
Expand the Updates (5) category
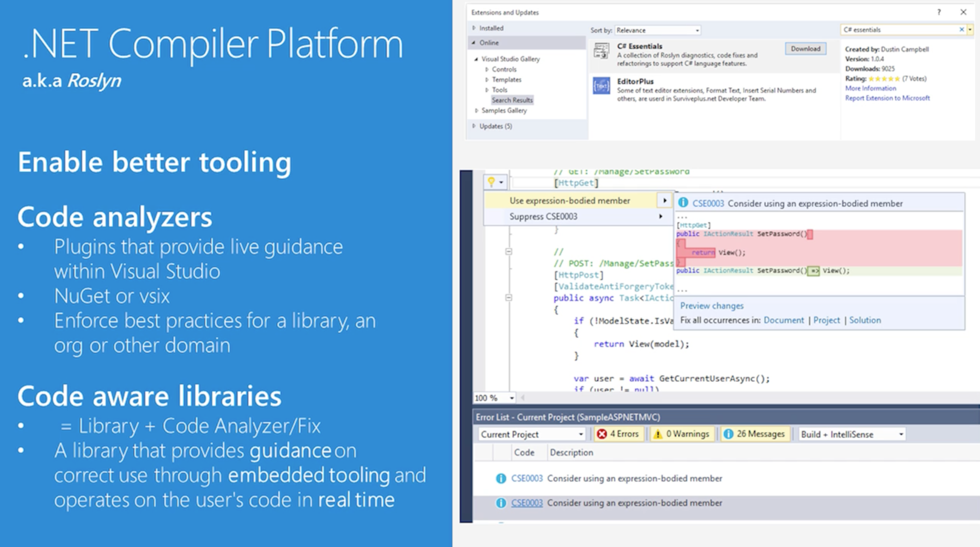pyautogui.click(x=474, y=126)
